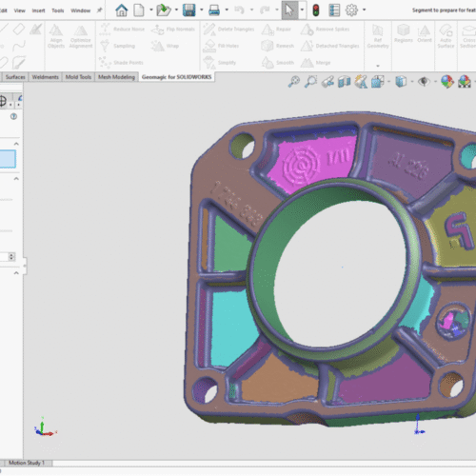The height and width of the screenshot is (476, 476).
Task: Click the Merge command
Action: tap(316, 63)
